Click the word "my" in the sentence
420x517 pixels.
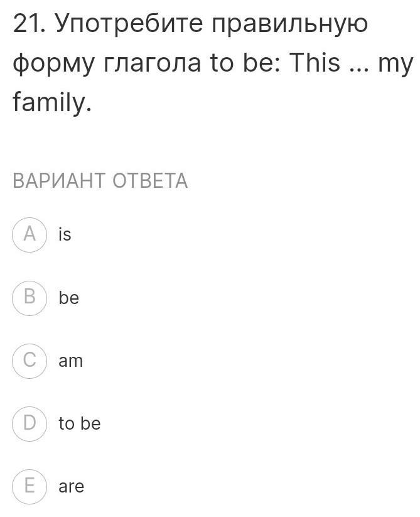click(x=395, y=65)
